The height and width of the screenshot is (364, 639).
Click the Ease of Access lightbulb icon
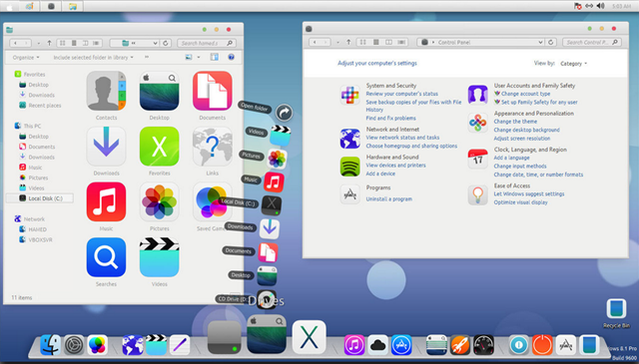[478, 195]
